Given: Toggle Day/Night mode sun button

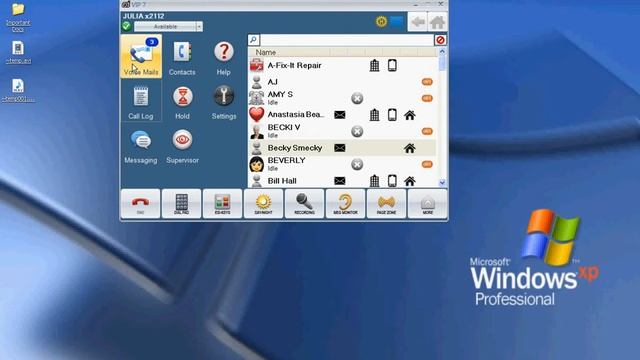Looking at the screenshot, I should click(x=263, y=204).
